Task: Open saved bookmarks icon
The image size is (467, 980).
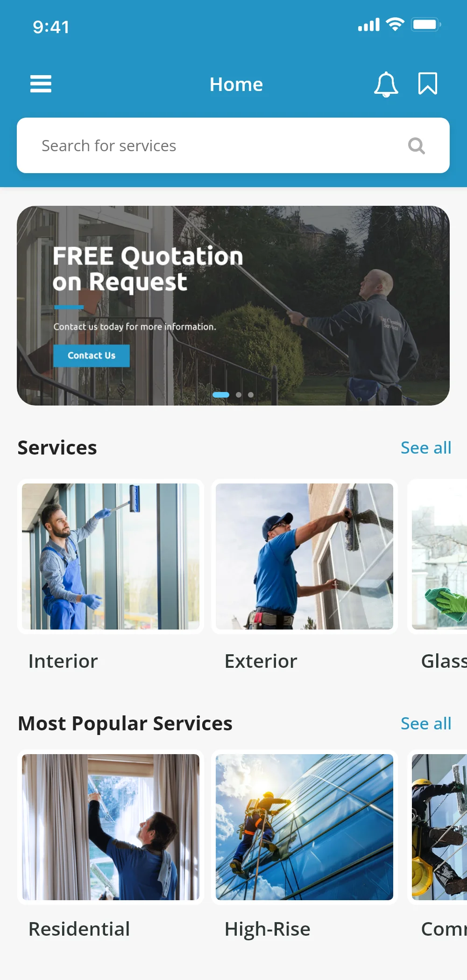Action: coord(427,84)
